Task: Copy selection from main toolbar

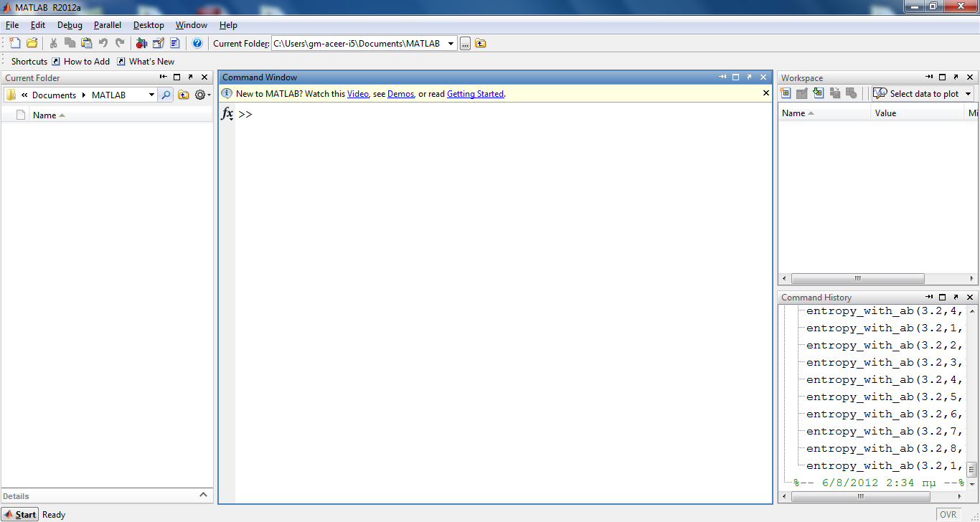Action: click(x=70, y=43)
